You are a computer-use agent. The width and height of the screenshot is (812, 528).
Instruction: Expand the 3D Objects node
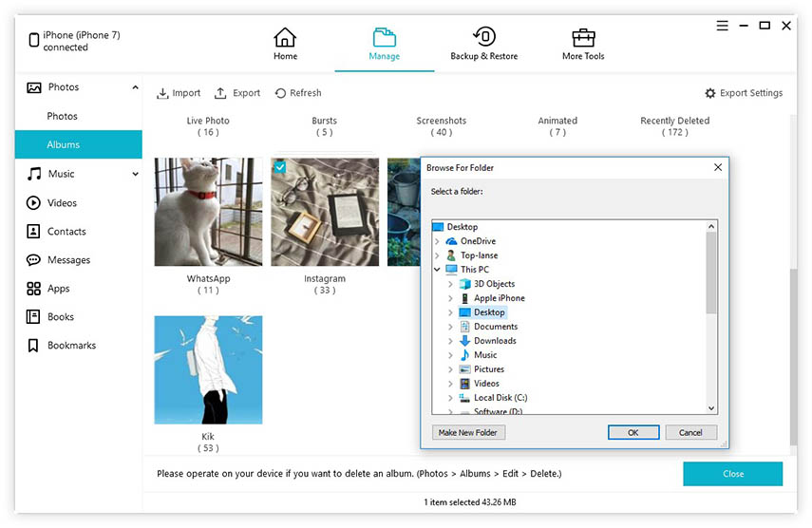[450, 284]
